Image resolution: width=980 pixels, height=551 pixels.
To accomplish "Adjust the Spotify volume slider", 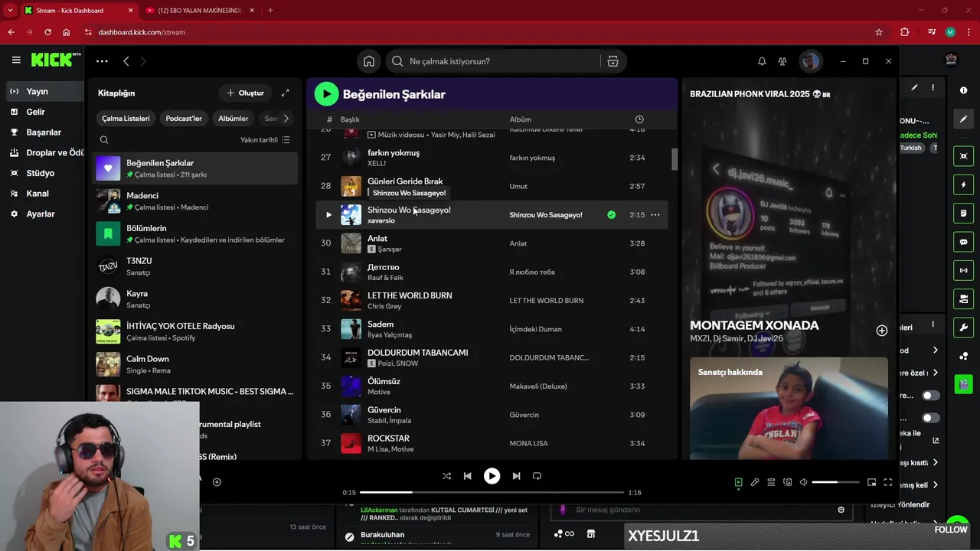I will [835, 482].
